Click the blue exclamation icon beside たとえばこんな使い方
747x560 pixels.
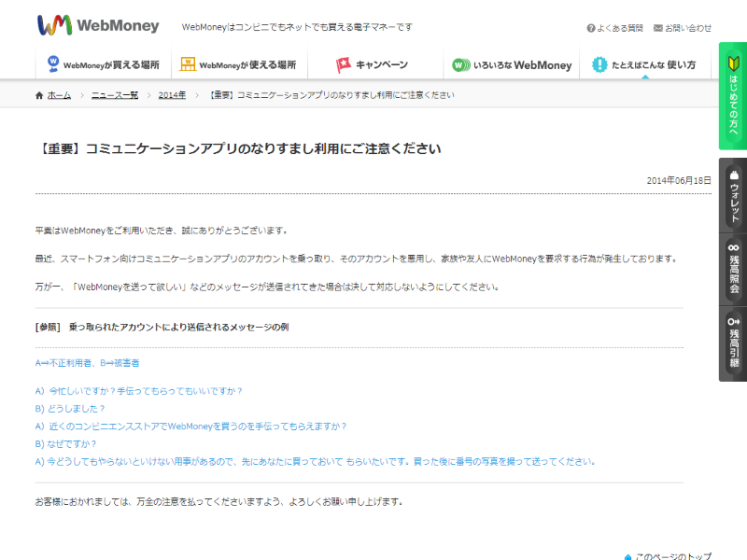(x=599, y=65)
